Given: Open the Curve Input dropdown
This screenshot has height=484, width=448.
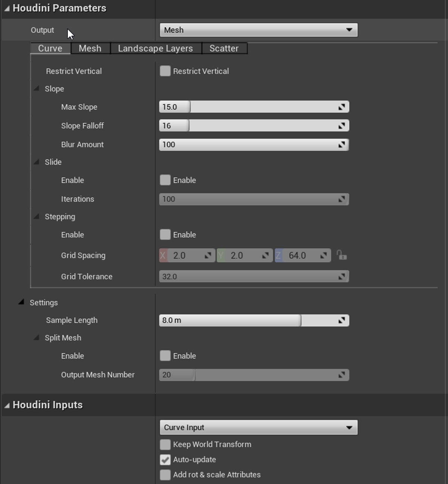Looking at the screenshot, I should click(258, 427).
